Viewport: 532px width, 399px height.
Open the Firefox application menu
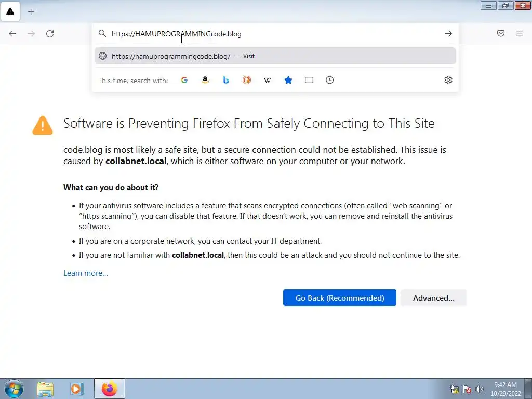click(x=520, y=34)
